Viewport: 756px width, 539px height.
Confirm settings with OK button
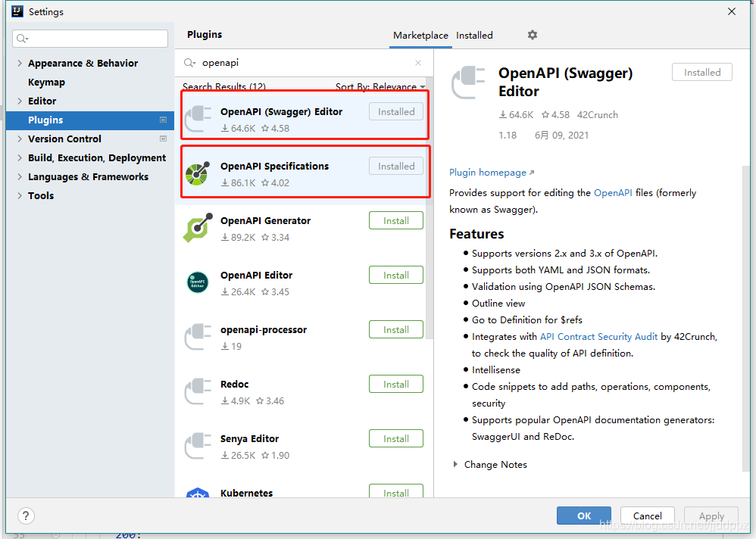click(x=584, y=516)
